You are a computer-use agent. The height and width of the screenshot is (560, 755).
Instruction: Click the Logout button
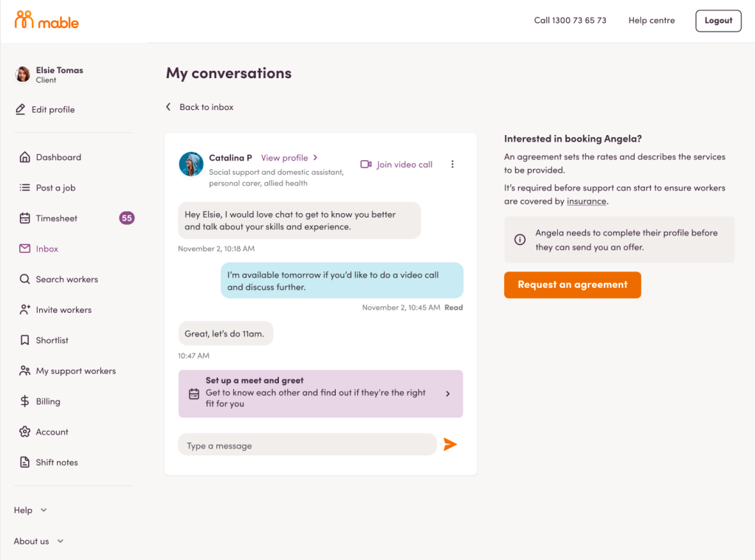click(717, 21)
